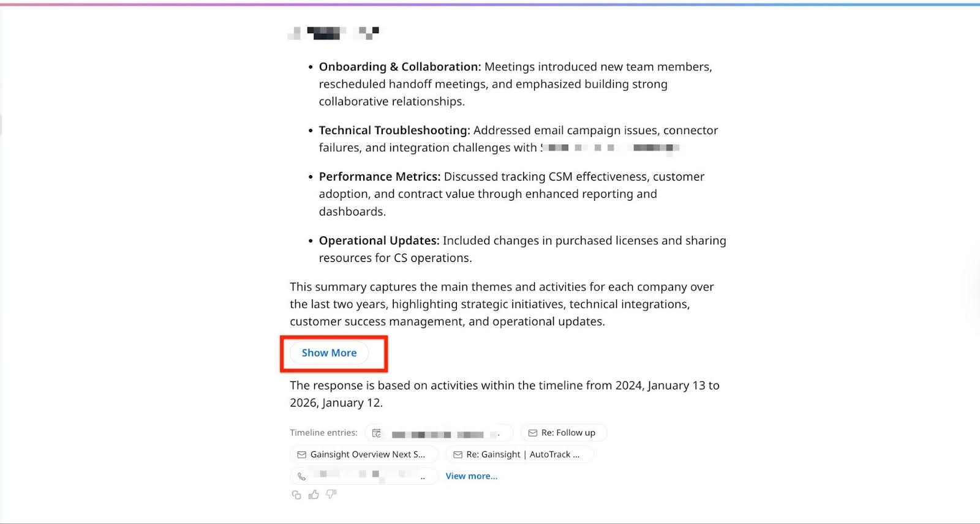Image resolution: width=980 pixels, height=524 pixels.
Task: Toggle negative feedback on the response
Action: click(330, 495)
